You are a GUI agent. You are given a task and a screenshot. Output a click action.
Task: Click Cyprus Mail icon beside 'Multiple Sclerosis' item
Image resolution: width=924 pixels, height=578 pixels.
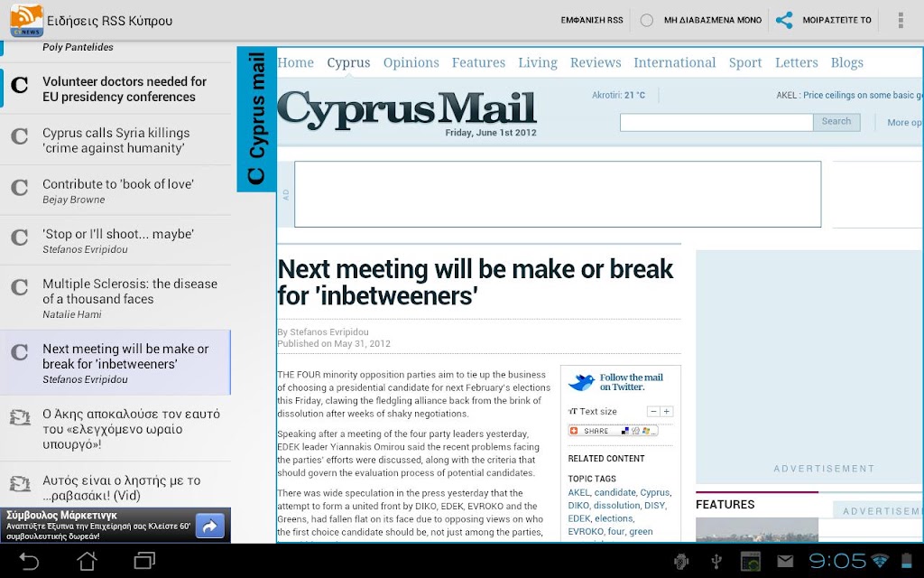[x=20, y=287]
